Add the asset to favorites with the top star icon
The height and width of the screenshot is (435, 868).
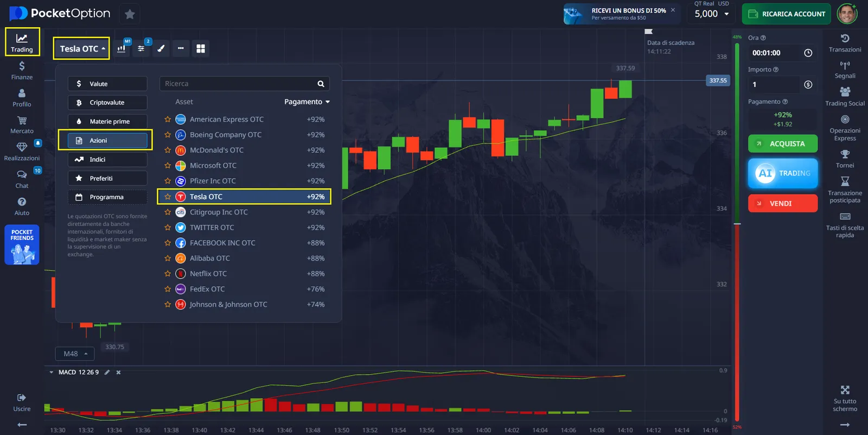[x=130, y=14]
